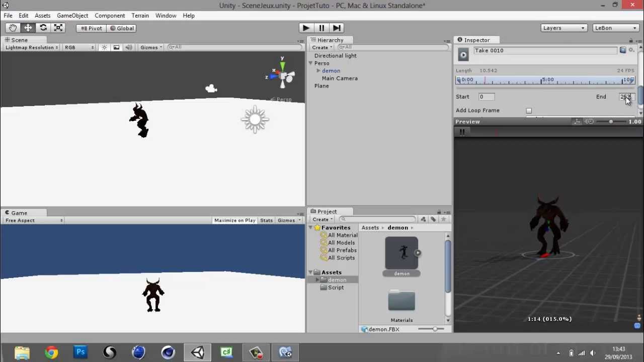Open the Layers dropdown
The height and width of the screenshot is (362, 644).
pos(564,28)
